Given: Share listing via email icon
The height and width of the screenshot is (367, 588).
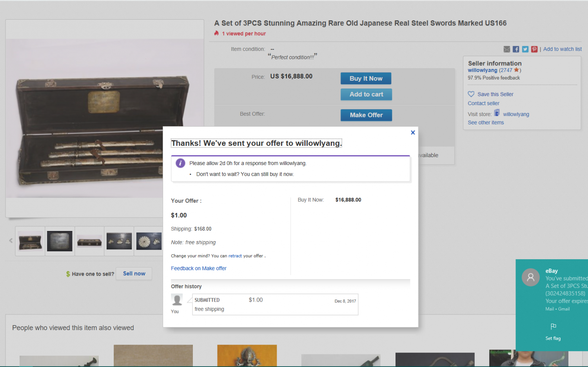Looking at the screenshot, I should (x=507, y=49).
